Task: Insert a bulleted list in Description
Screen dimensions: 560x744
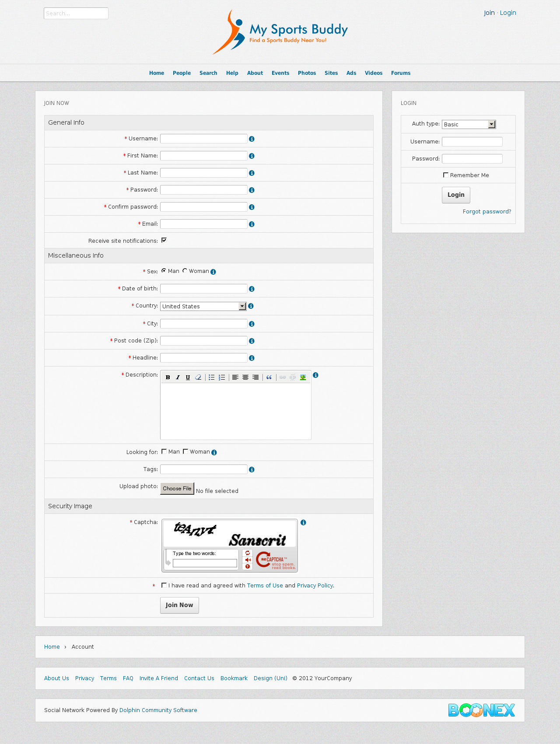Action: [212, 377]
